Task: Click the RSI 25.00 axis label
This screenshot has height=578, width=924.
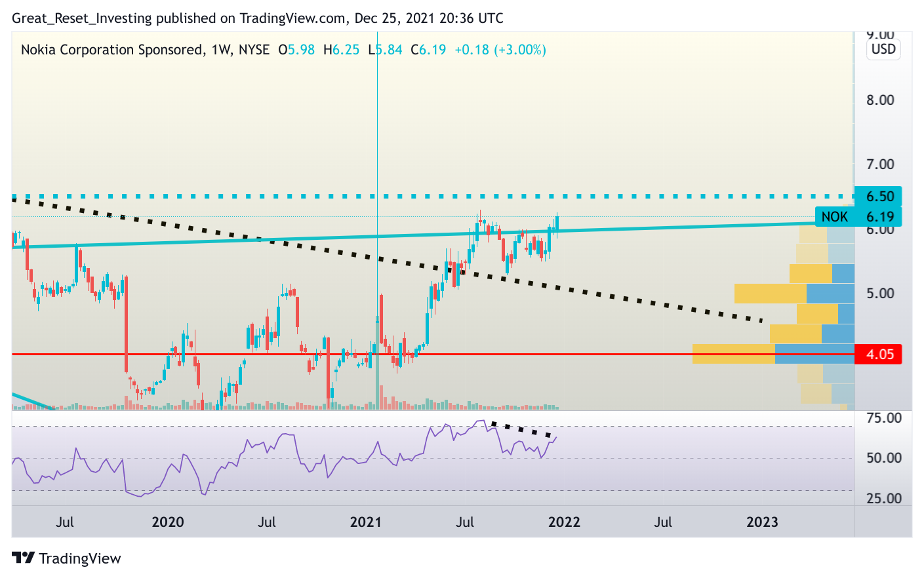Action: 884,499
